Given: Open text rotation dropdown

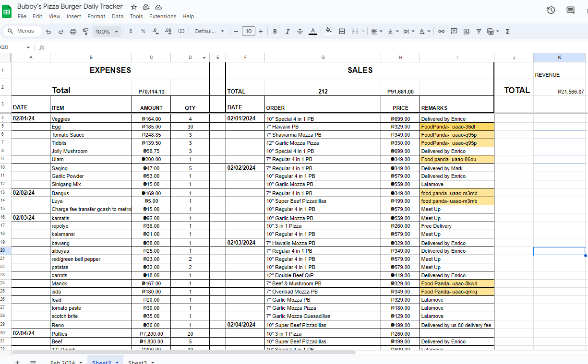Looking at the screenshot, I should [x=424, y=32].
